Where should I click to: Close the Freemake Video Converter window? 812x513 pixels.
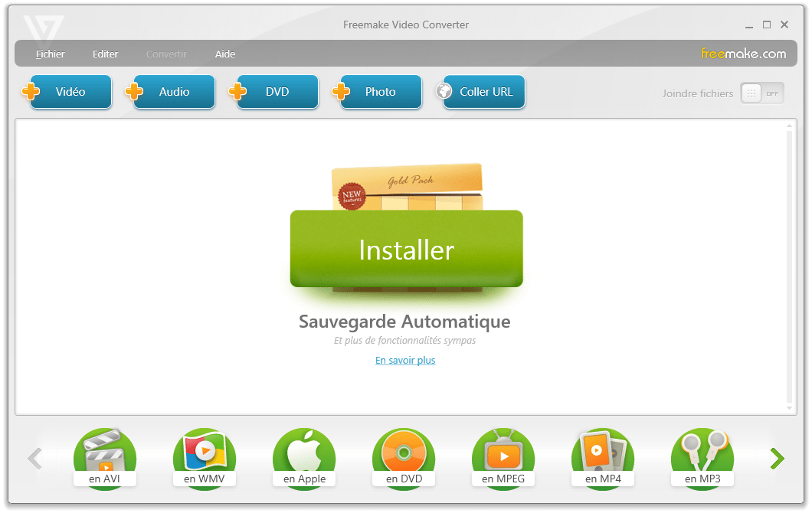[x=784, y=25]
